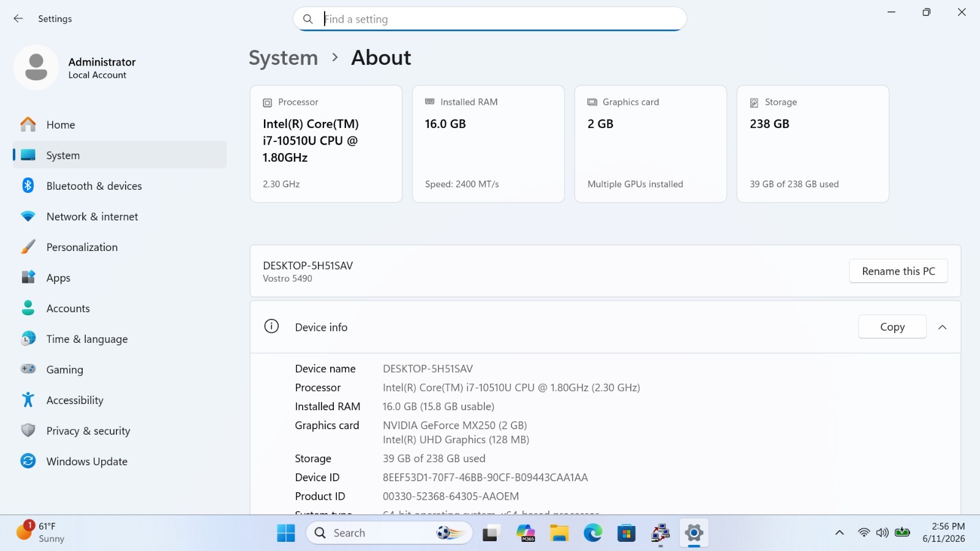
Task: Open Privacy & security settings
Action: [x=119, y=430]
